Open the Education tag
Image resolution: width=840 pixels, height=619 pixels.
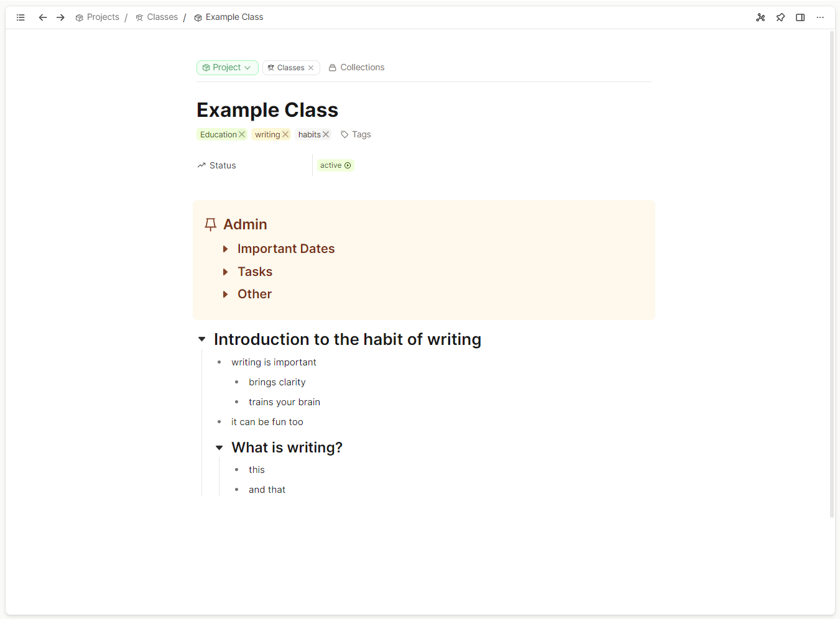[218, 134]
